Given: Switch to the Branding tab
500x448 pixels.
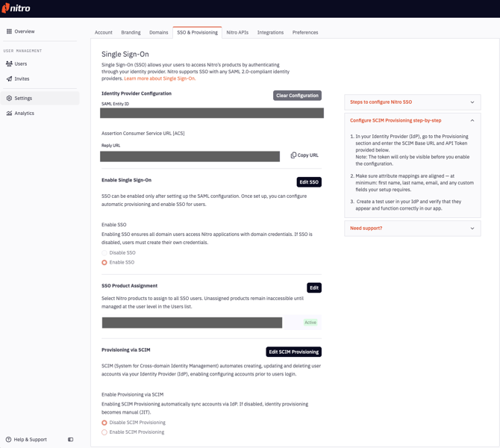Looking at the screenshot, I should (x=131, y=33).
